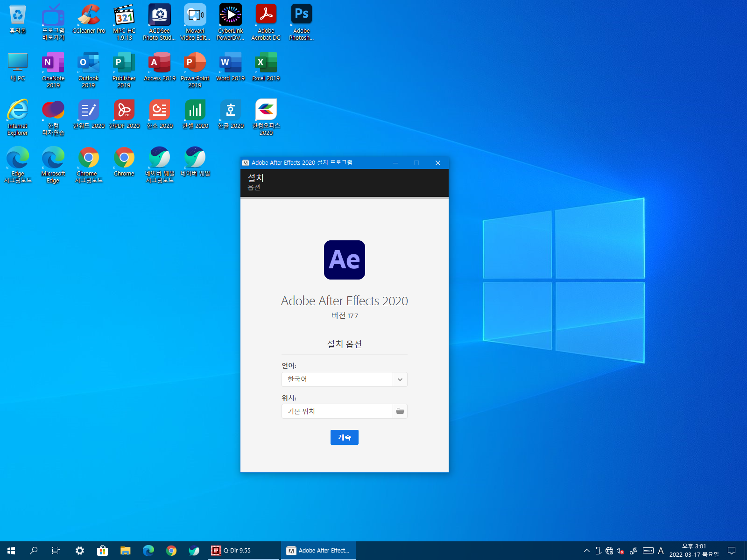The width and height of the screenshot is (747, 560).
Task: Open Chrome desktop icon
Action: [x=124, y=162]
